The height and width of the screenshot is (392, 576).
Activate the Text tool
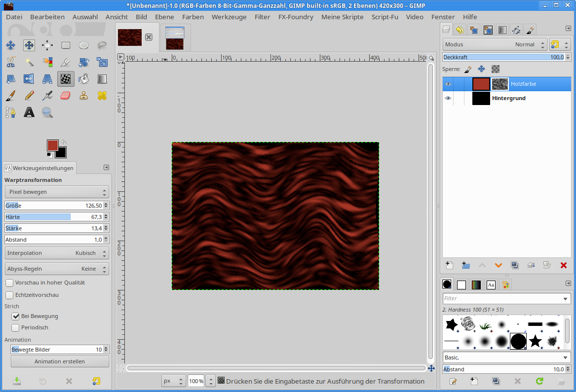pyautogui.click(x=29, y=112)
